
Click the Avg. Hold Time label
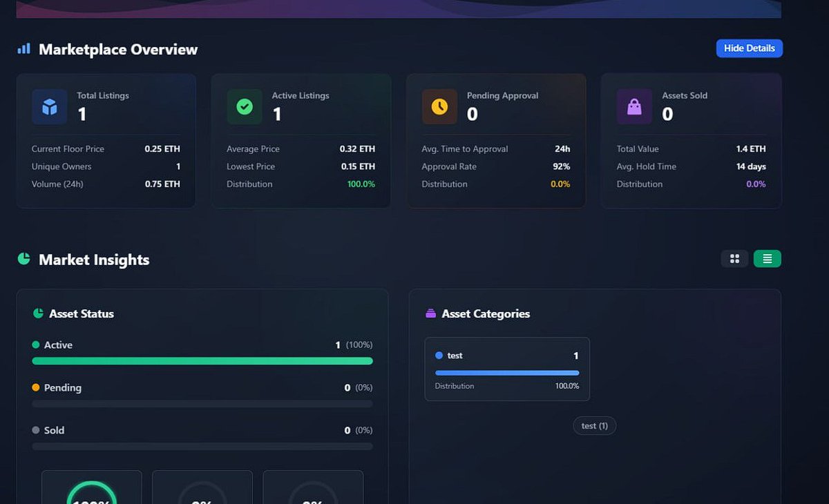coord(647,166)
